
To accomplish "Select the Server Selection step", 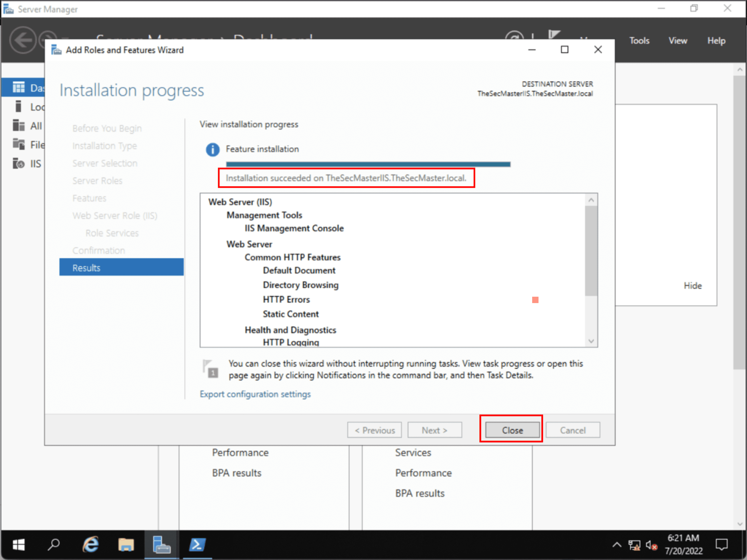I will point(105,163).
